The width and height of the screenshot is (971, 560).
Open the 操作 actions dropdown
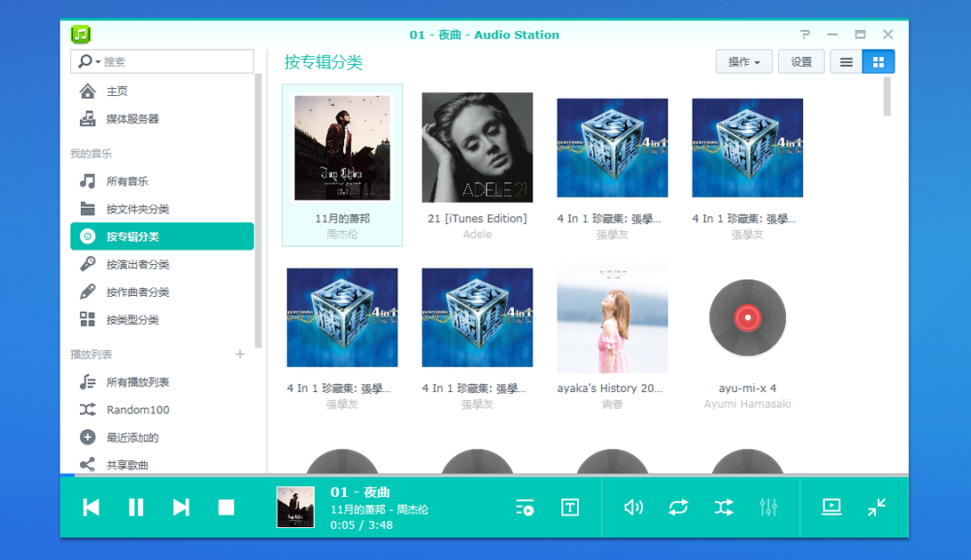click(x=743, y=62)
